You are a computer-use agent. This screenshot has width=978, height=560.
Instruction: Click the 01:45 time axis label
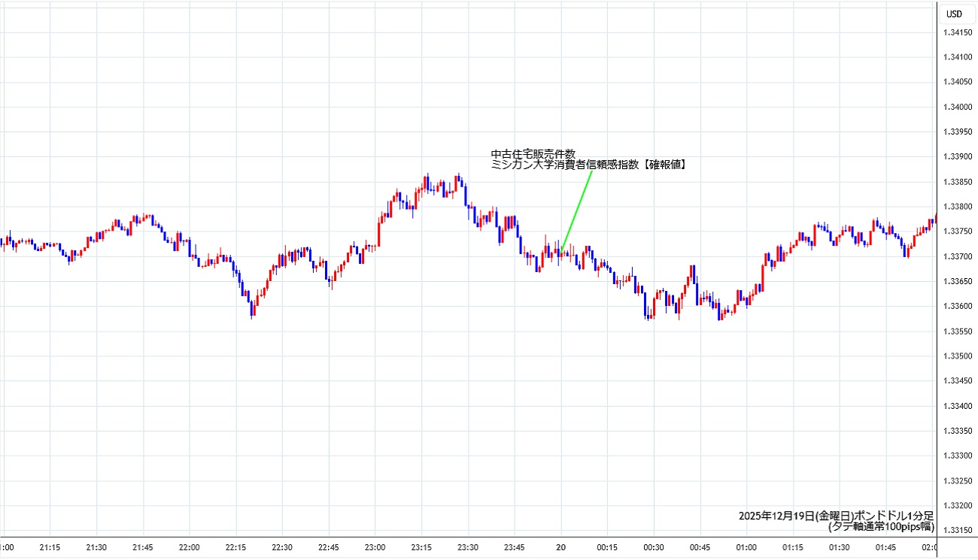click(885, 548)
